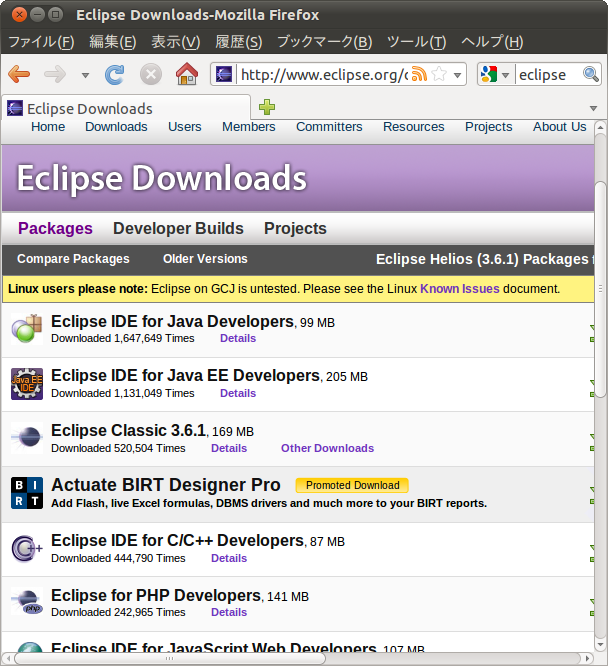Switch to the Projects tab beside Developer Builds
Image resolution: width=608 pixels, height=666 pixels.
pos(295,229)
